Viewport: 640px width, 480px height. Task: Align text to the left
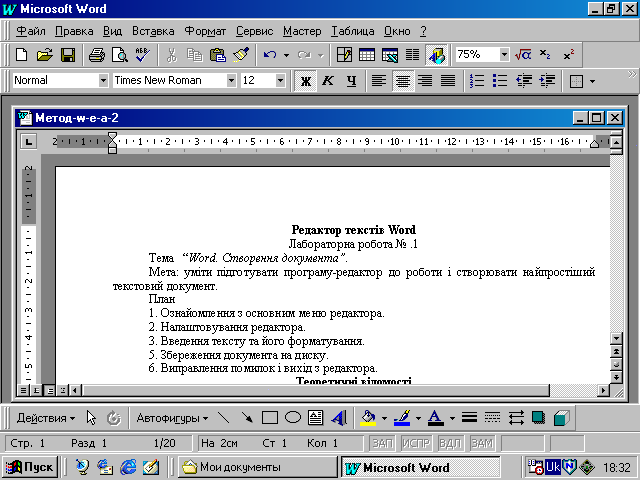(x=379, y=81)
